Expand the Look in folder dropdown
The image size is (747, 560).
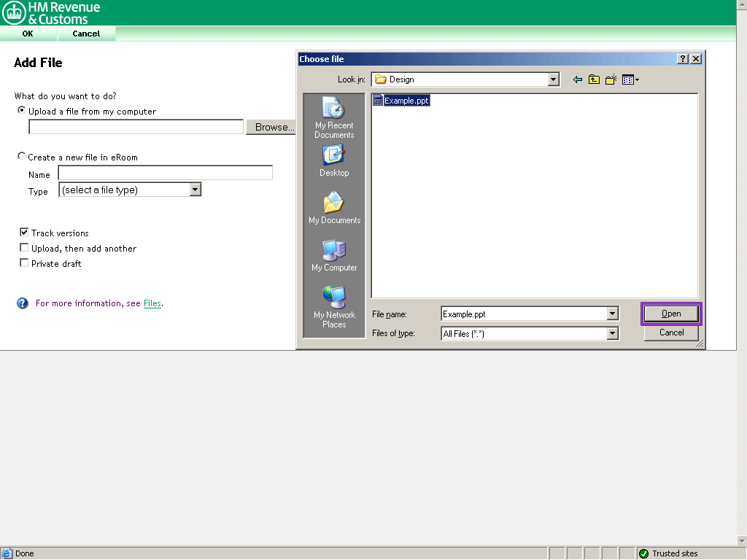pos(553,79)
